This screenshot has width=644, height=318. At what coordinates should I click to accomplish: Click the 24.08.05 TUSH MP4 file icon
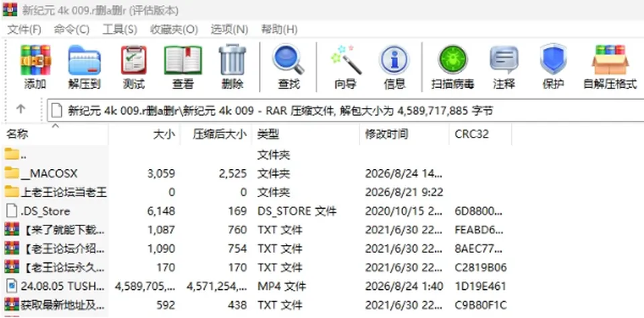[12, 286]
